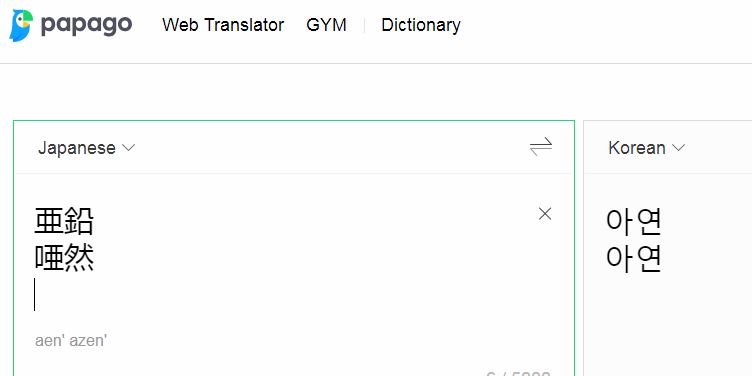752x376 pixels.
Task: Open the Web Translator page
Action: tap(223, 25)
